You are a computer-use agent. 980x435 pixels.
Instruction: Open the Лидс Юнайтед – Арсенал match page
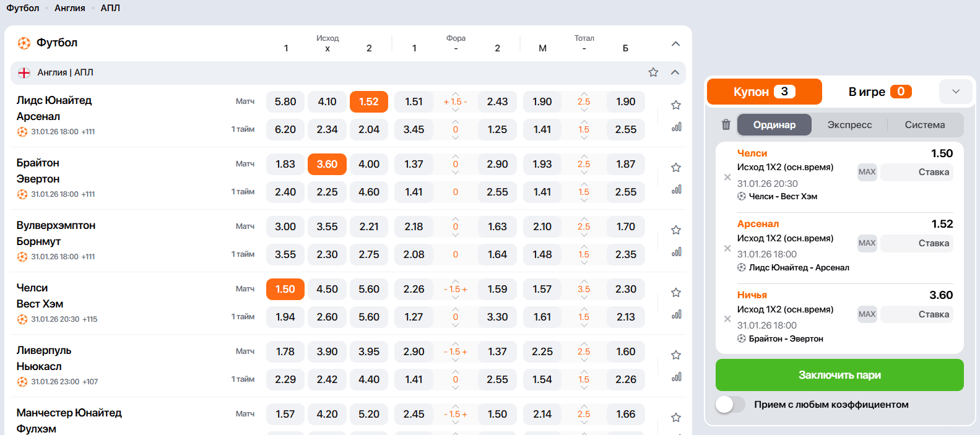coord(54,108)
